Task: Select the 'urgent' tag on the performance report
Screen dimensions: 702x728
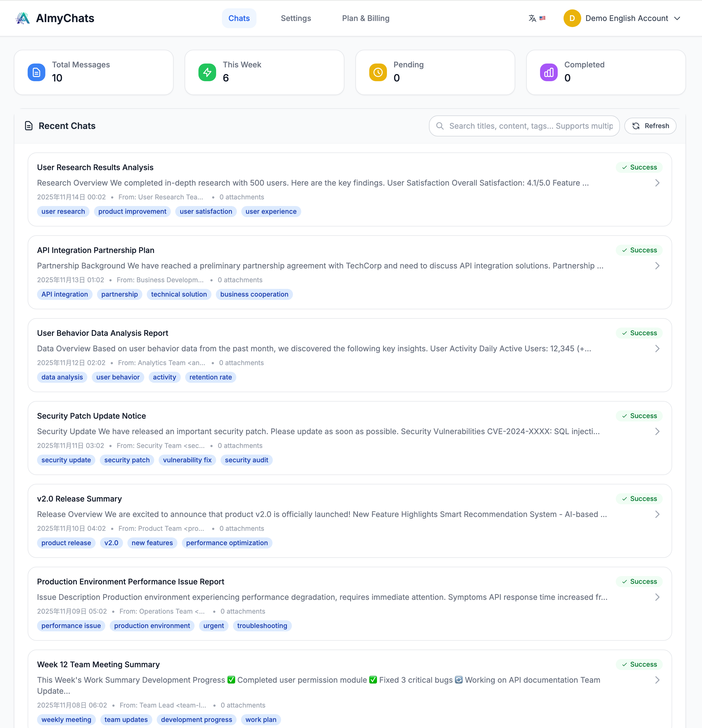Action: pyautogui.click(x=213, y=626)
